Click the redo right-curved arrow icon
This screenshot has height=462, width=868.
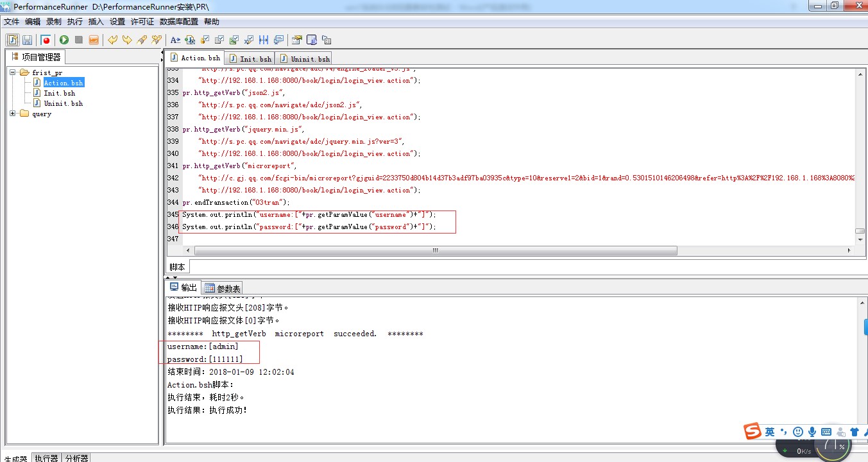tap(127, 40)
